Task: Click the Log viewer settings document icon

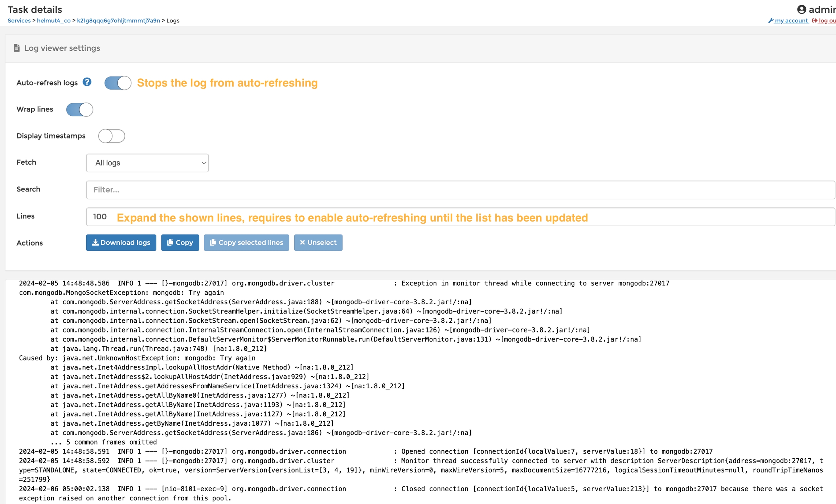Action: [x=16, y=48]
